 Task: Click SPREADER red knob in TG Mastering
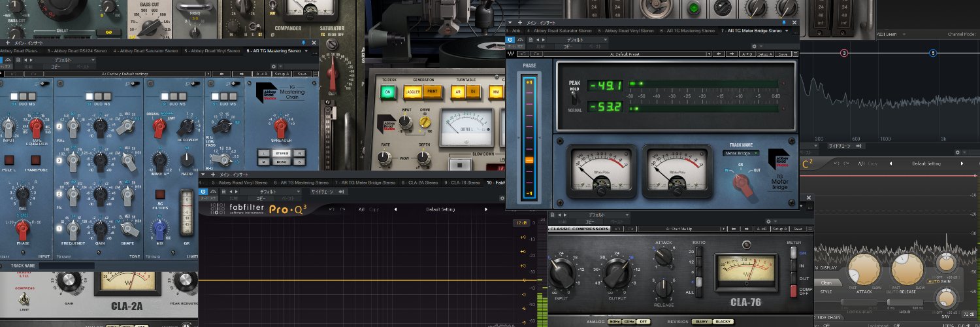(x=281, y=127)
